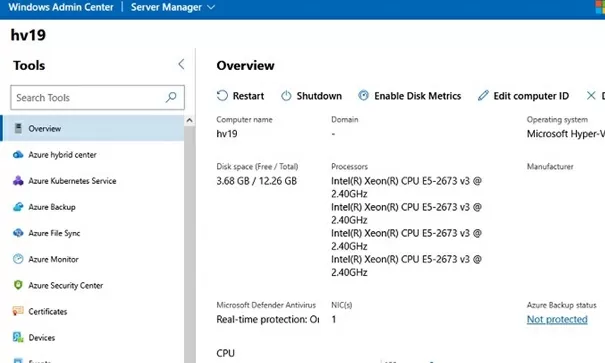Click the Shutdown power icon
The width and height of the screenshot is (605, 363).
click(286, 95)
